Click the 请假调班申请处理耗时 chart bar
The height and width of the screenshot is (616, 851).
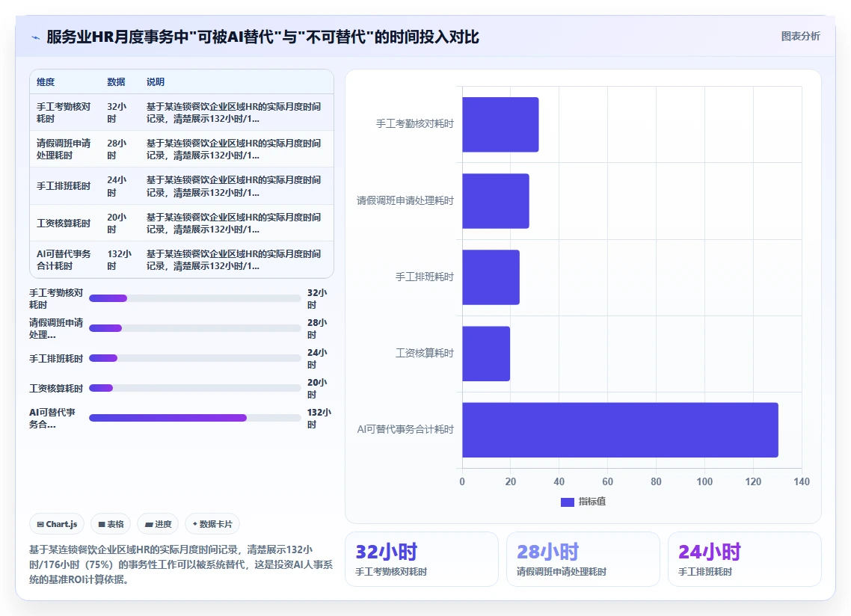pos(496,201)
